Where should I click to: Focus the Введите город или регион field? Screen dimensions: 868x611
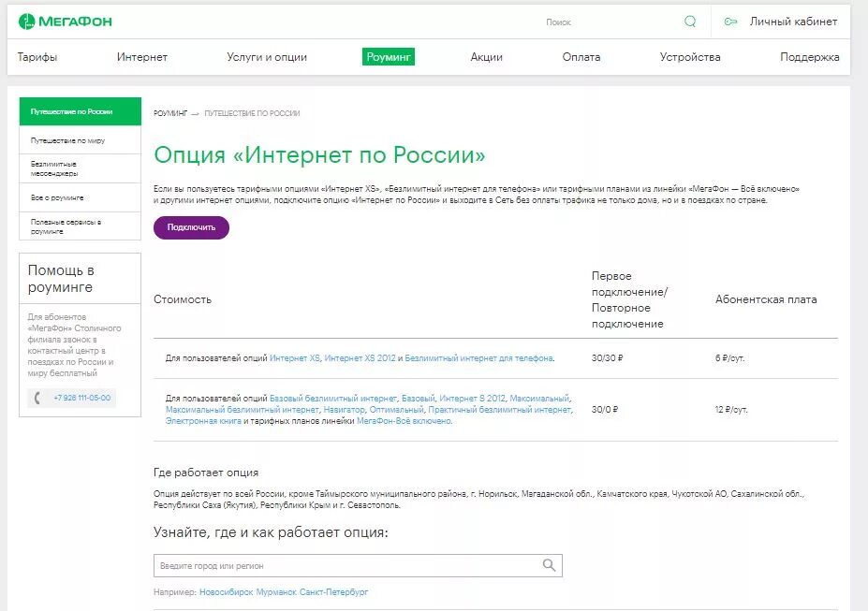point(358,565)
